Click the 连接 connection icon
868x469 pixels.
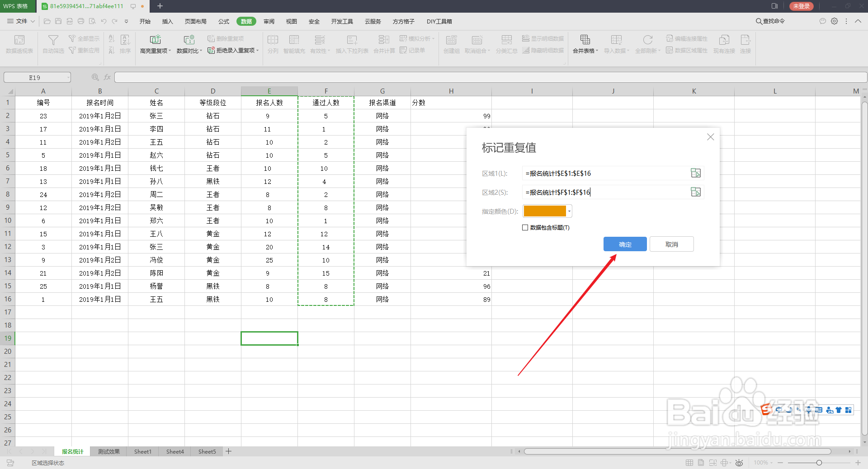pos(745,40)
